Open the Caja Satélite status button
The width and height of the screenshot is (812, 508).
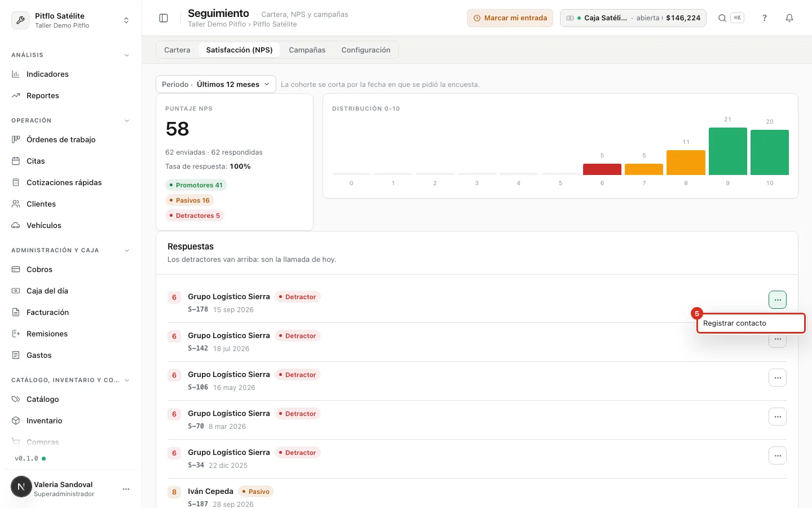click(x=633, y=18)
